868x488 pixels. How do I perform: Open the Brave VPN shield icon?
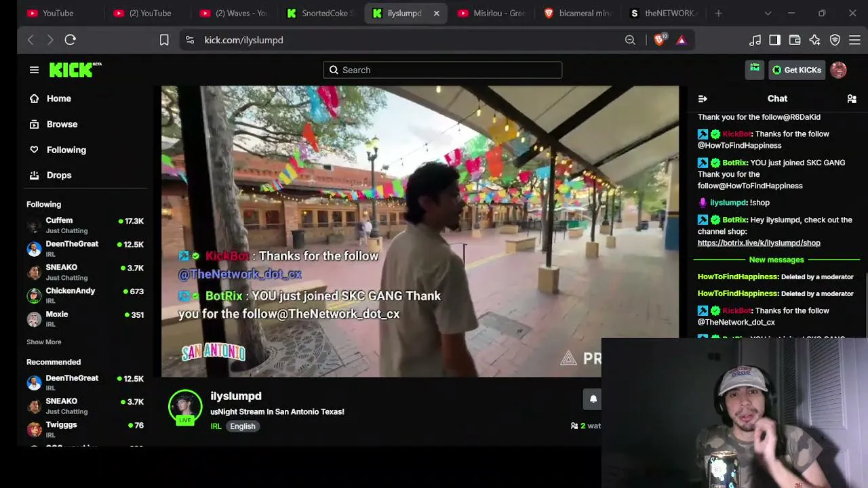coord(835,40)
